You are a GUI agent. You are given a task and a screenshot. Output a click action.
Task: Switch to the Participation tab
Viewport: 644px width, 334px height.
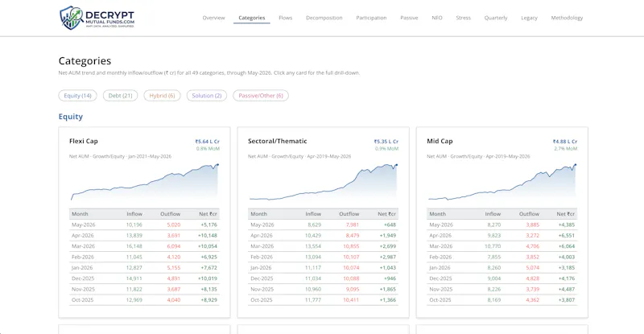pos(371,18)
